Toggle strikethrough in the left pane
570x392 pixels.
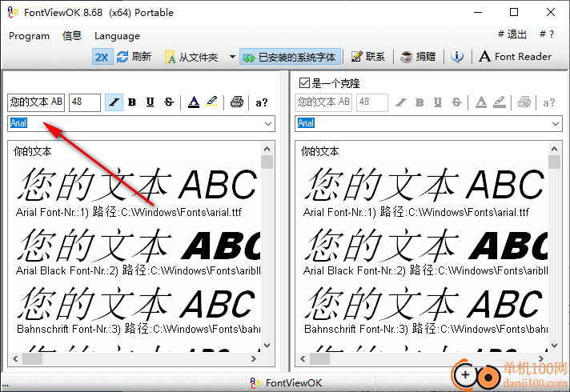click(x=169, y=102)
